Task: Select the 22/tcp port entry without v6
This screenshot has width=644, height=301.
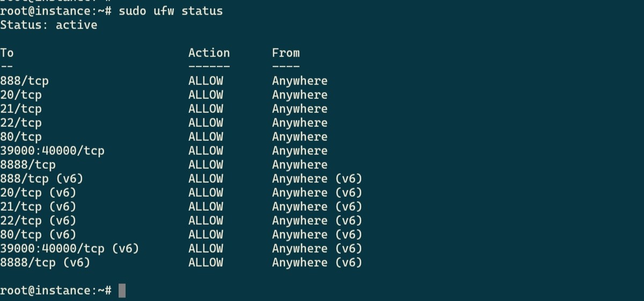Action: (21, 123)
